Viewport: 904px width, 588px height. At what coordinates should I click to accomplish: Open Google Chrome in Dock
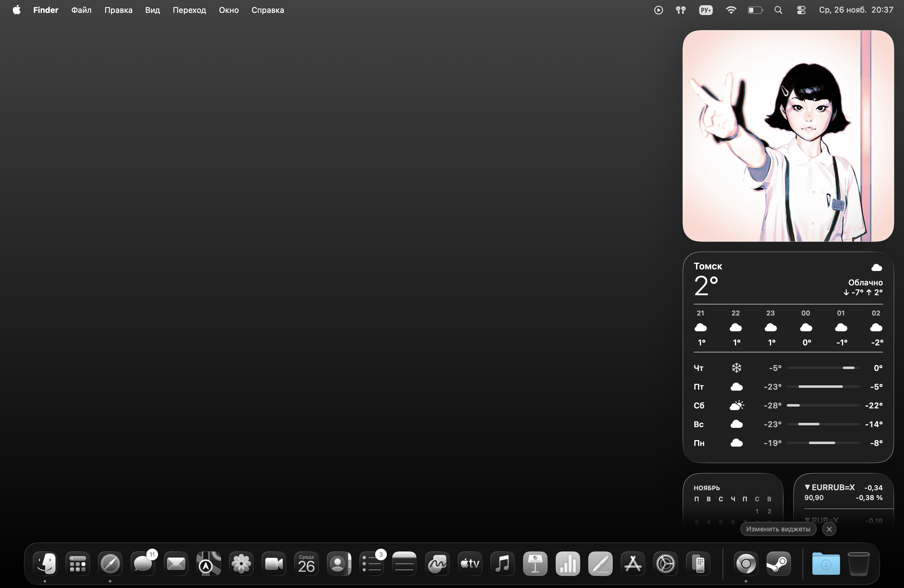[x=746, y=563]
